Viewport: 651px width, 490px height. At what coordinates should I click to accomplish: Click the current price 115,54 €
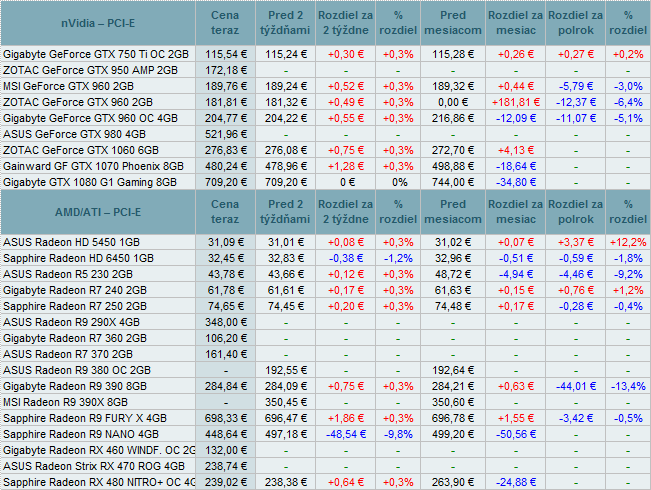[226, 54]
